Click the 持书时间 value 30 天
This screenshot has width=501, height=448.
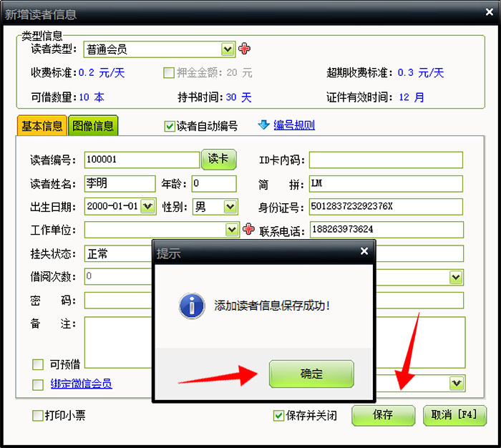tap(238, 97)
